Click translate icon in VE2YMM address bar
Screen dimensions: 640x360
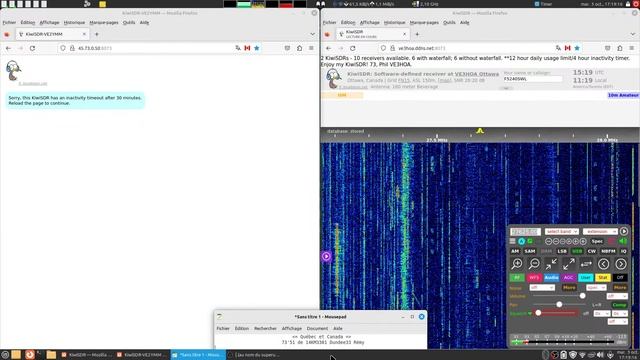tap(238, 48)
